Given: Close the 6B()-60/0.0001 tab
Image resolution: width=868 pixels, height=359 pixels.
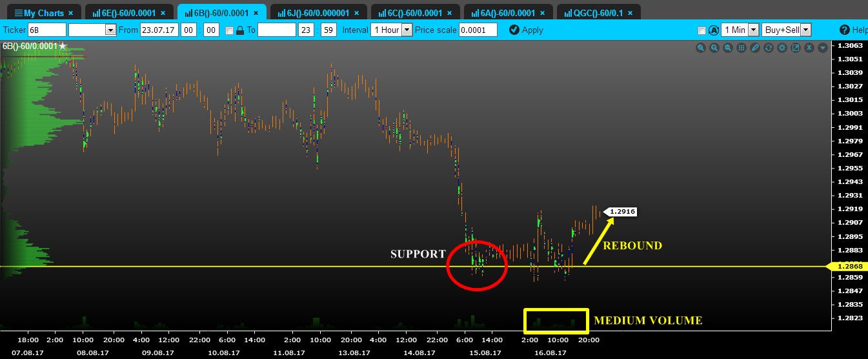Looking at the screenshot, I should pos(257,13).
